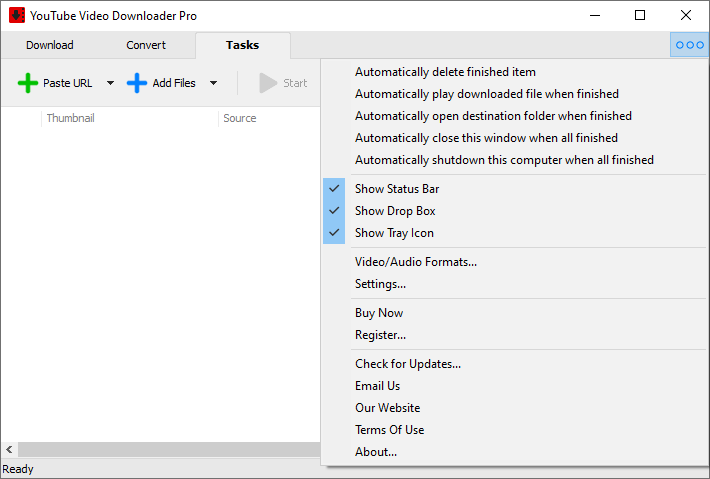710x479 pixels.
Task: Switch to the Convert tab
Action: (146, 45)
